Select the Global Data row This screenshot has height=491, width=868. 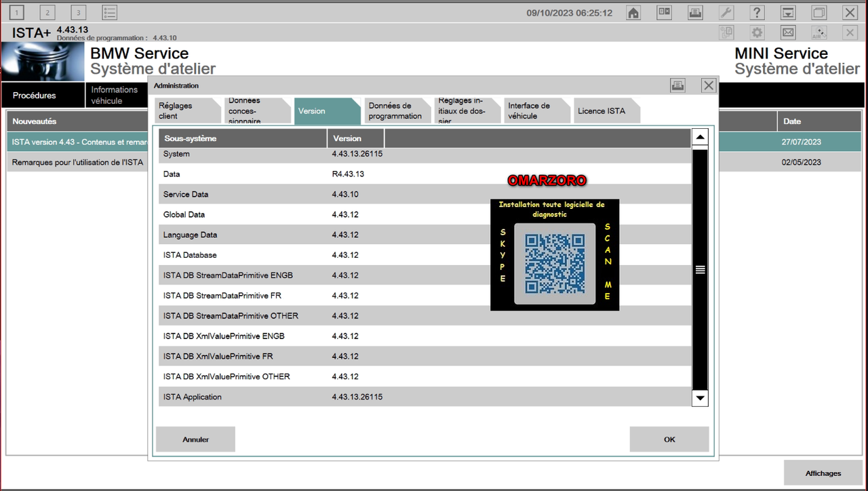tap(425, 214)
